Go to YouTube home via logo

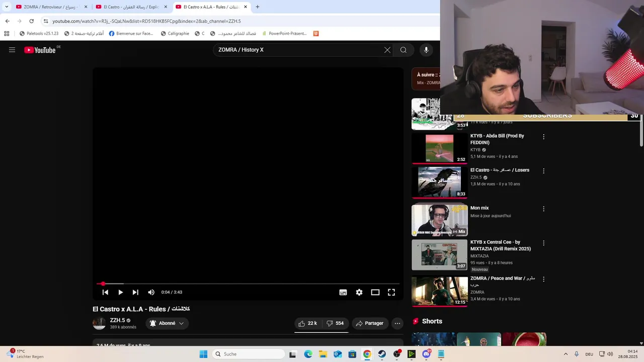(40, 50)
